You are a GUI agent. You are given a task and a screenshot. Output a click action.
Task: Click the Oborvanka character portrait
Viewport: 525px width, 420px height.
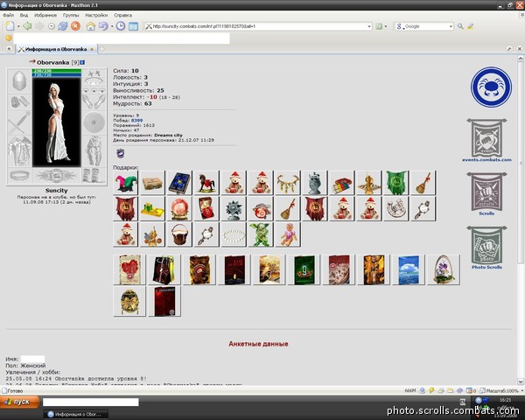pos(57,122)
